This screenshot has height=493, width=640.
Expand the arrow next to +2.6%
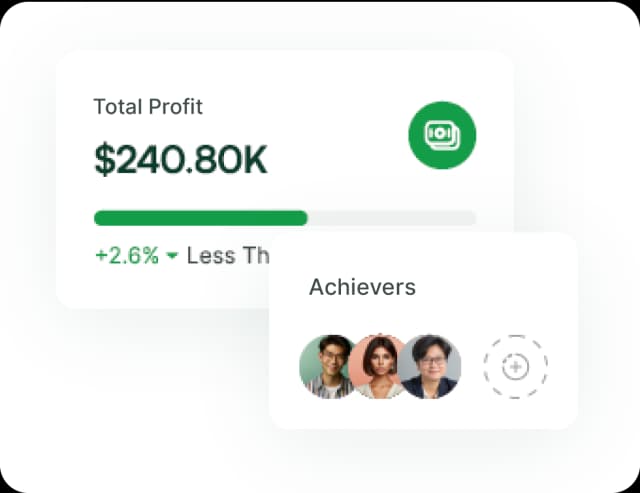click(x=172, y=256)
